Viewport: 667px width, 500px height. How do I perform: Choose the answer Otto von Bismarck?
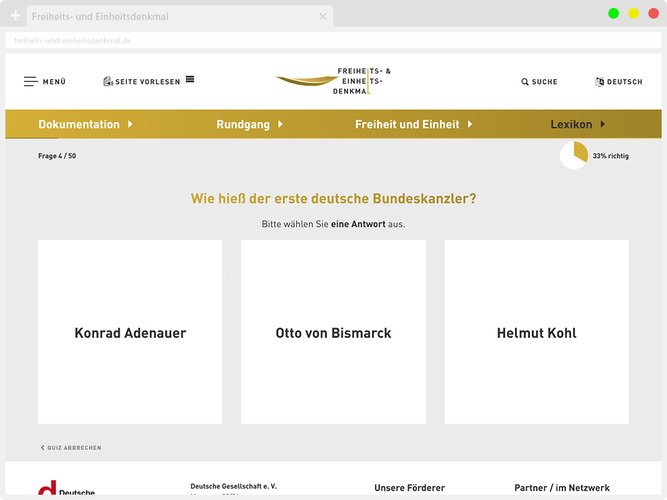click(x=334, y=332)
